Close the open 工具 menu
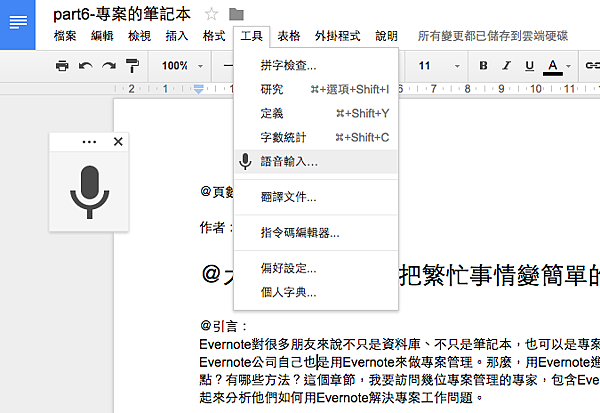 pyautogui.click(x=251, y=36)
